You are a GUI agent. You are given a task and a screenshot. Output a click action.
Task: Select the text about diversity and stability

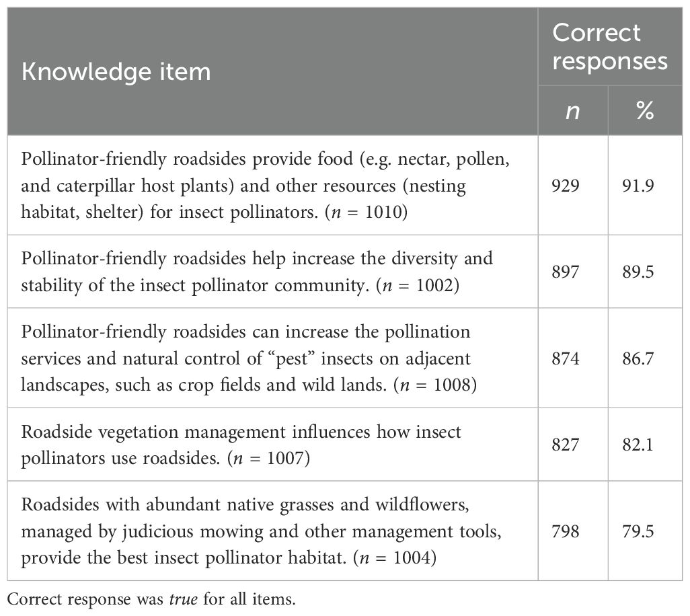(256, 271)
